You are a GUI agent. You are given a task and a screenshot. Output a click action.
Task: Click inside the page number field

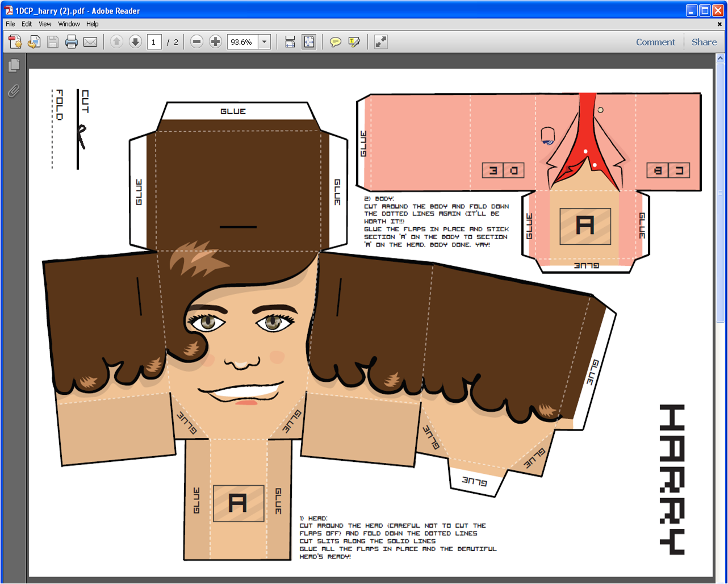(154, 41)
